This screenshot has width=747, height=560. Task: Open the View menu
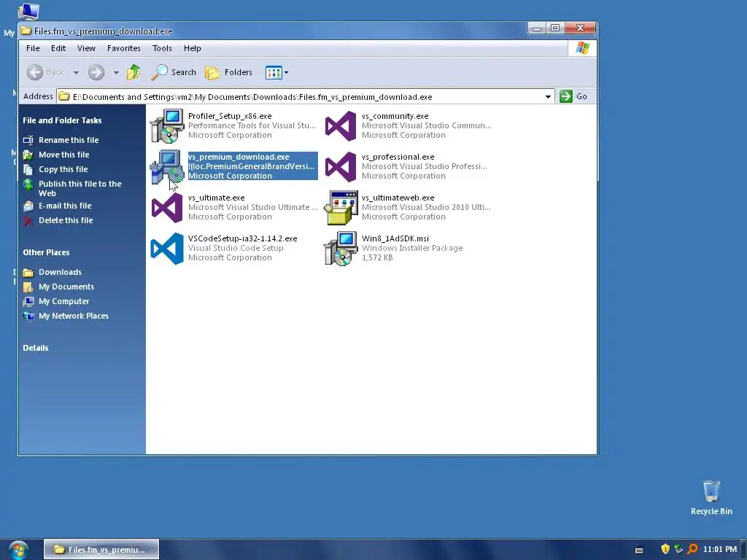click(86, 48)
